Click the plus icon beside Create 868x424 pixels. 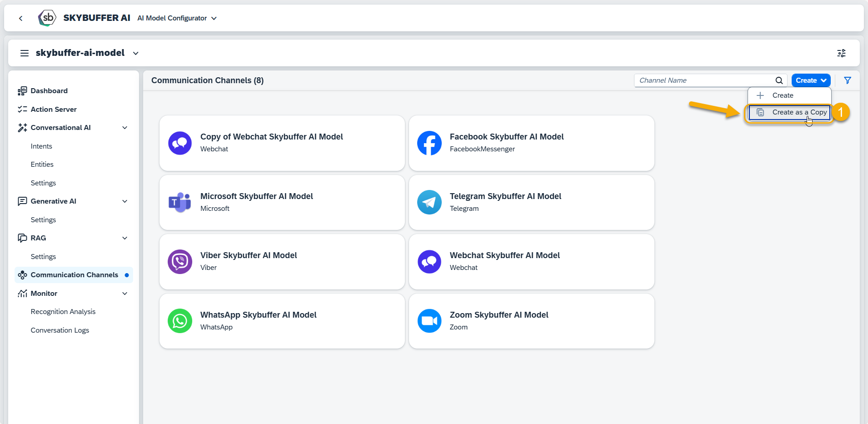pyautogui.click(x=760, y=95)
